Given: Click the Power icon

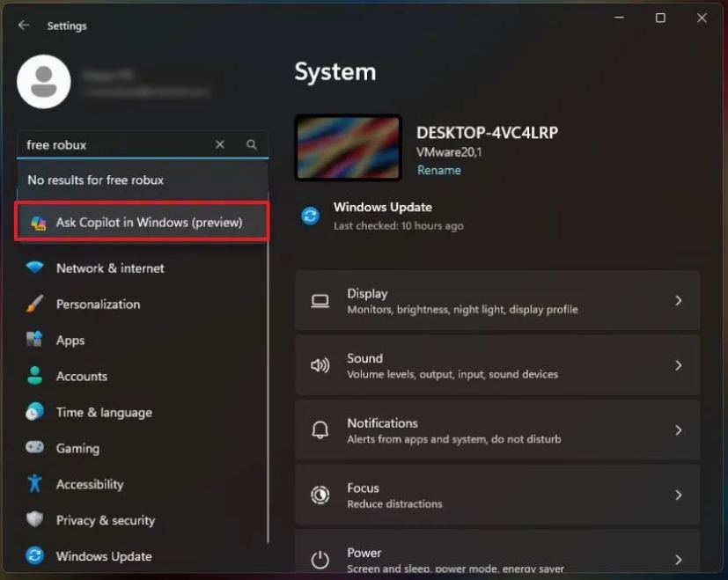Looking at the screenshot, I should click(x=320, y=560).
